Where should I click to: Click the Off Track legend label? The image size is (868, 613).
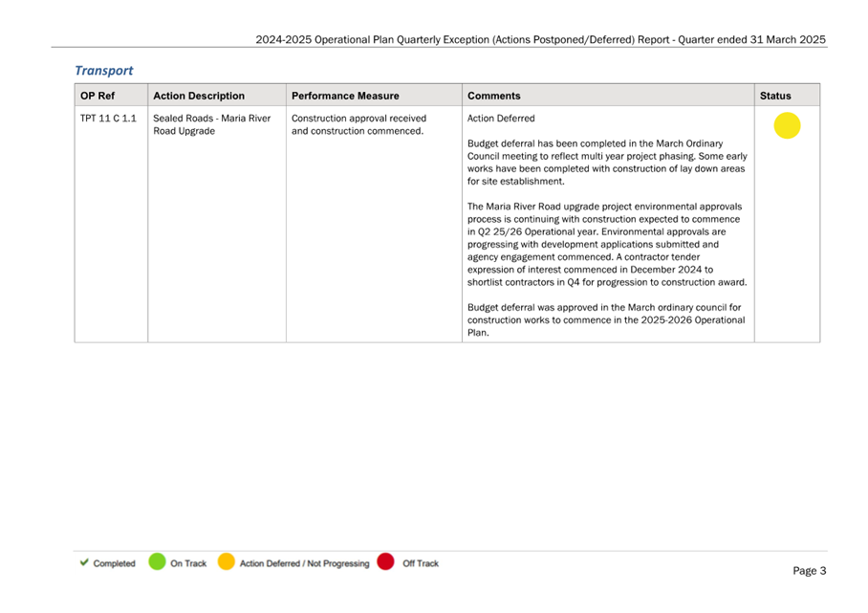pyautogui.click(x=421, y=563)
